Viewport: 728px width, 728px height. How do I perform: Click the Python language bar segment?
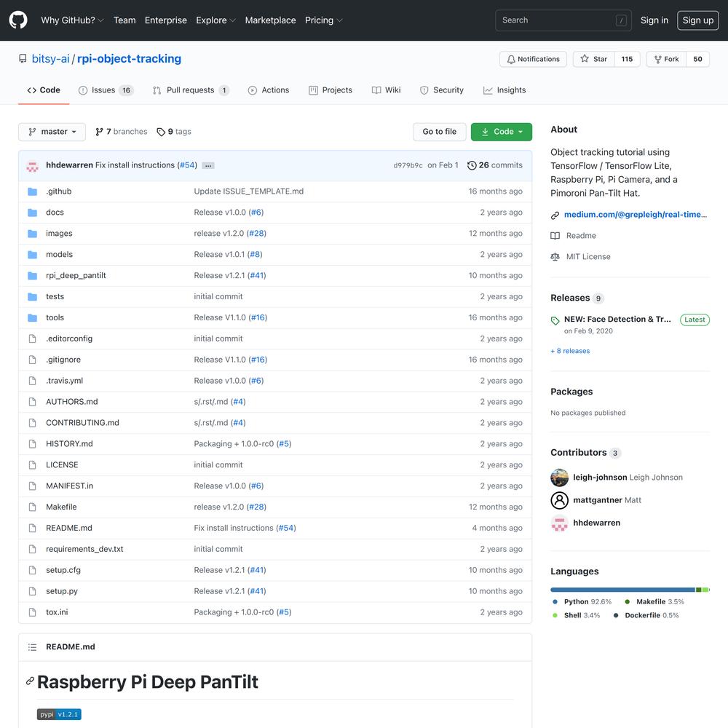click(622, 590)
